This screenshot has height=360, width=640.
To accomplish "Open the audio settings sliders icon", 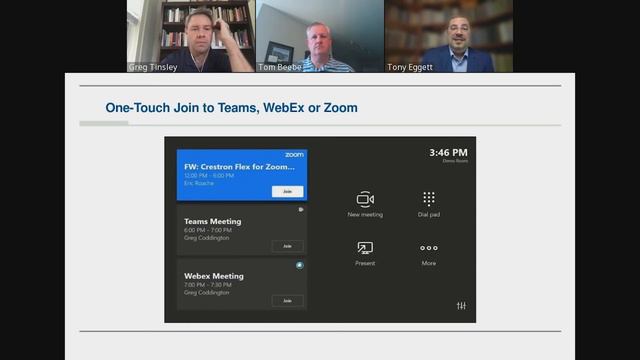I will pos(461,306).
